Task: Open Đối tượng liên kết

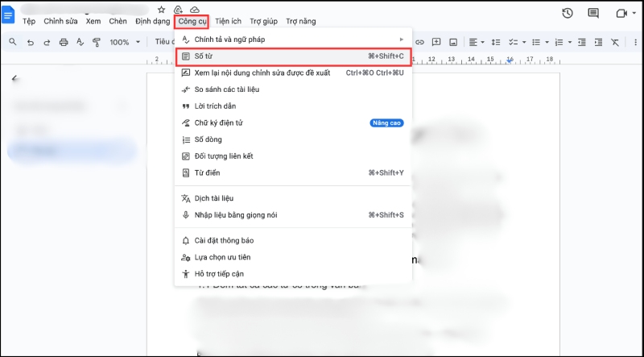Action: pyautogui.click(x=293, y=156)
